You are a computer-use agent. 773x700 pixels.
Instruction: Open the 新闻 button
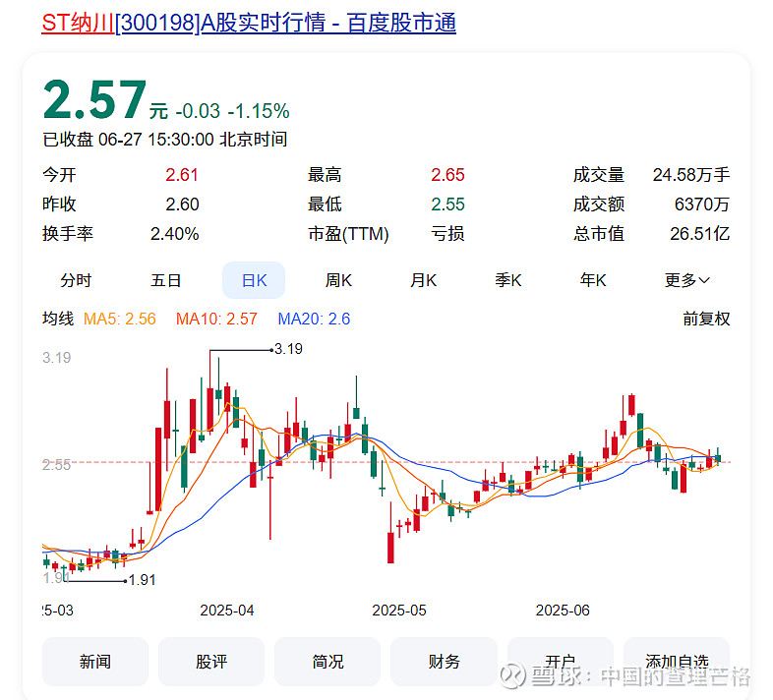point(95,662)
